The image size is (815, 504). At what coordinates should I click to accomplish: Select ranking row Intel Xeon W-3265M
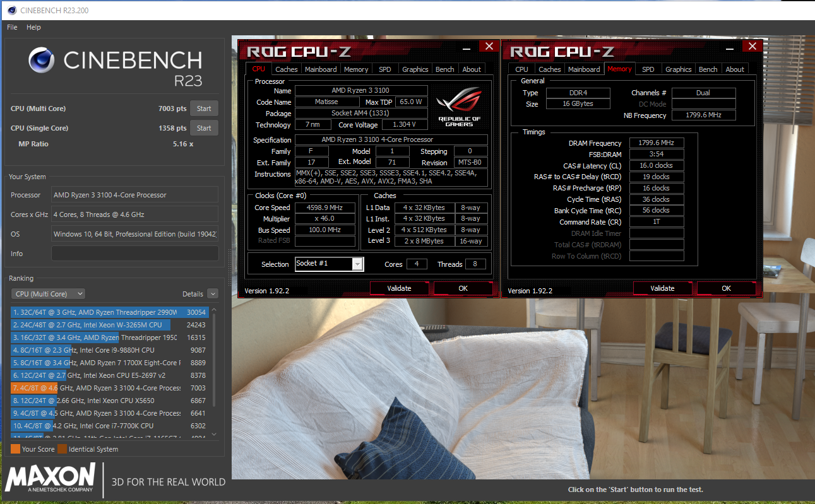pyautogui.click(x=109, y=325)
